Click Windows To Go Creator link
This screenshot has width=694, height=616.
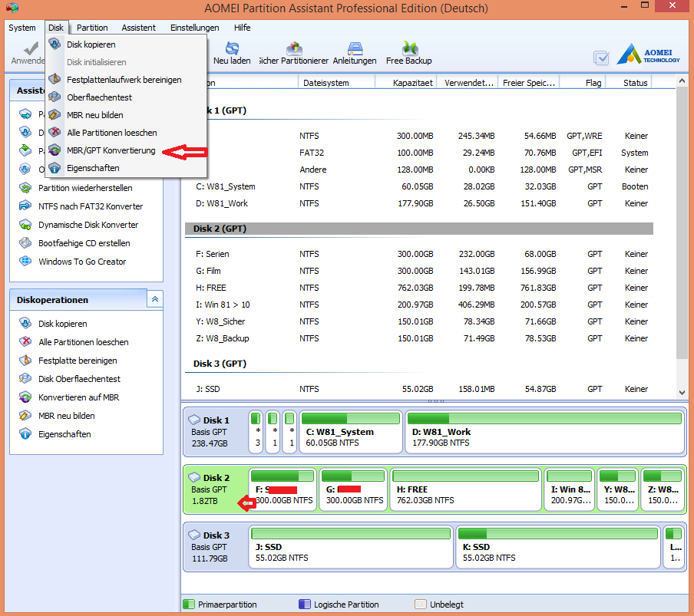pos(82,262)
